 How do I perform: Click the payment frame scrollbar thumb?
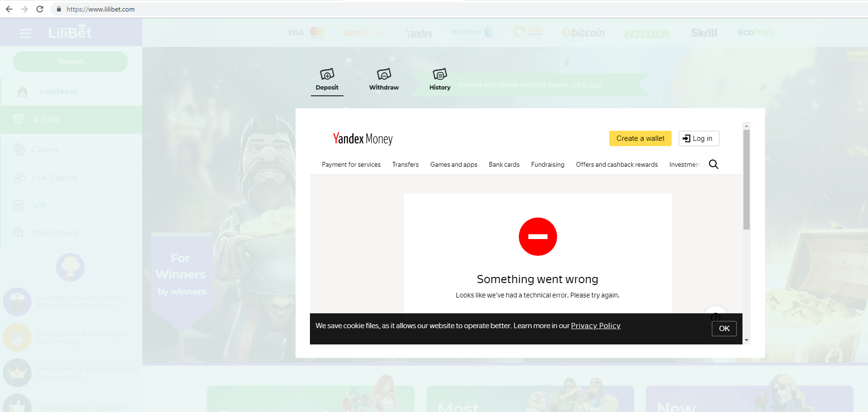[x=746, y=179]
